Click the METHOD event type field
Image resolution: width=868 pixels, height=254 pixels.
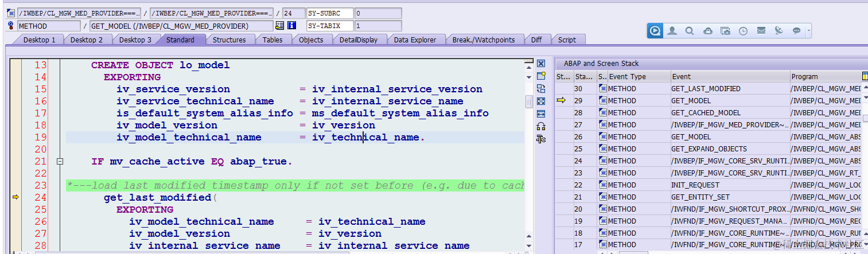coord(49,26)
